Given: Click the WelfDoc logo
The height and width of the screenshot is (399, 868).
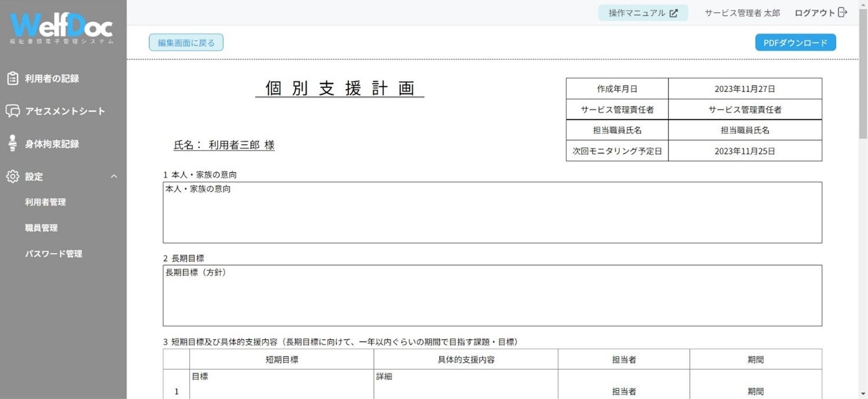Looking at the screenshot, I should coord(61,28).
